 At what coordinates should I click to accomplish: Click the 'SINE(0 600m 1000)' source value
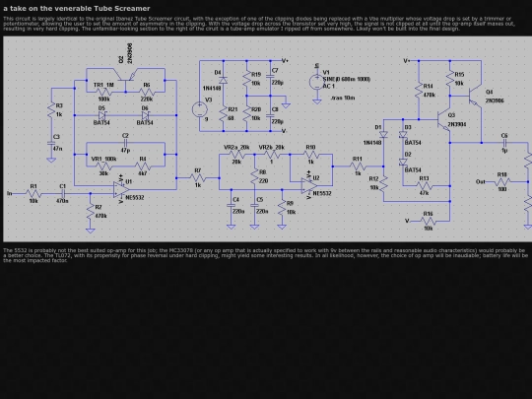(347, 79)
